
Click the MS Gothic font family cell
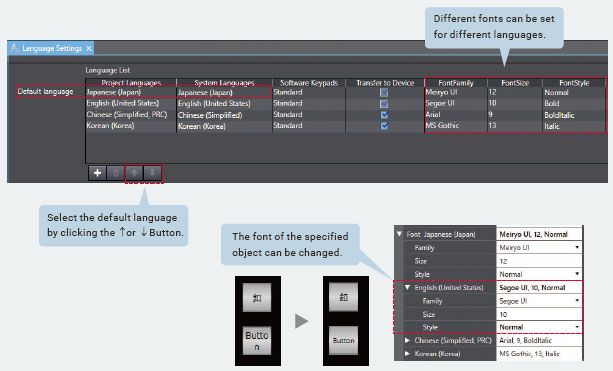pos(456,125)
